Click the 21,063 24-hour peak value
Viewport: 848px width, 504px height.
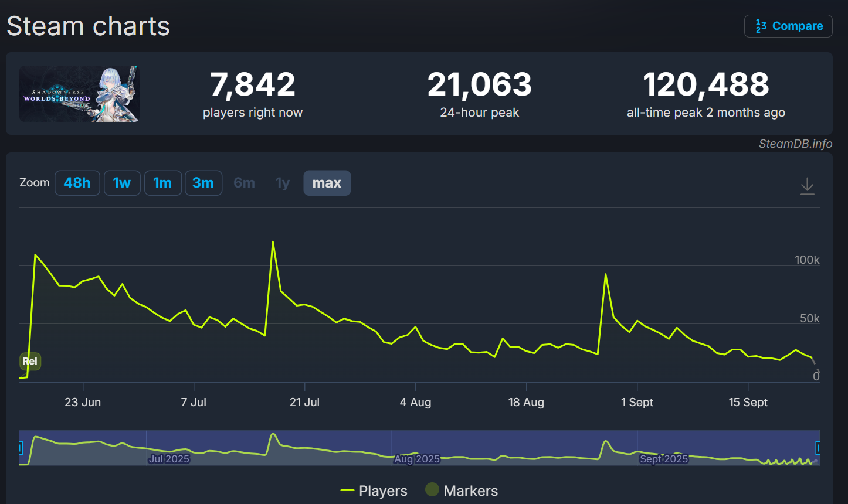480,84
